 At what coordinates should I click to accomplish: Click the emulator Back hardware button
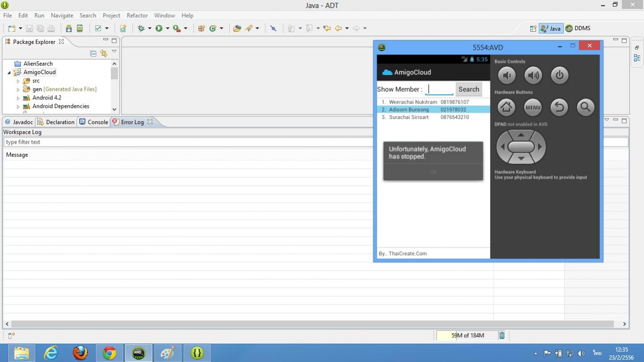(x=559, y=107)
